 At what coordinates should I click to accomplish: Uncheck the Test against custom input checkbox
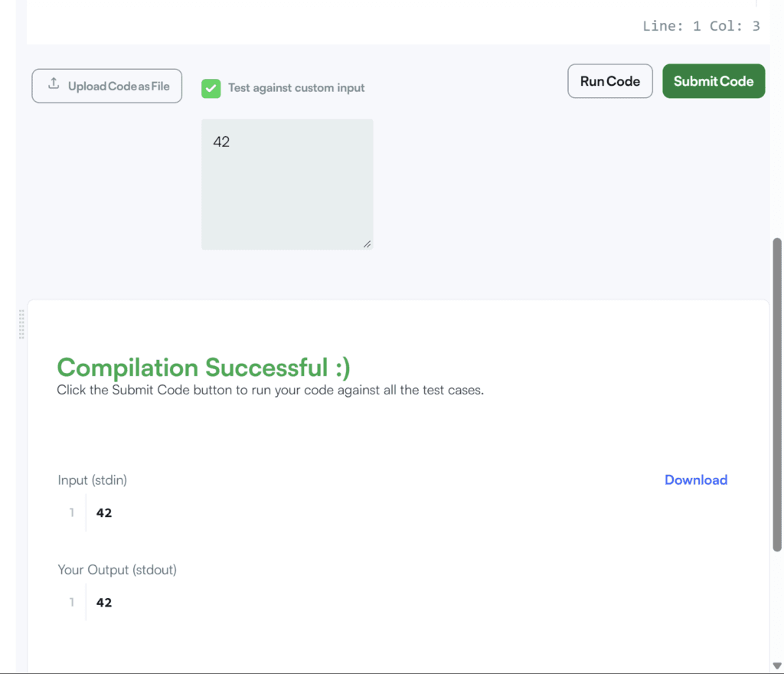211,89
